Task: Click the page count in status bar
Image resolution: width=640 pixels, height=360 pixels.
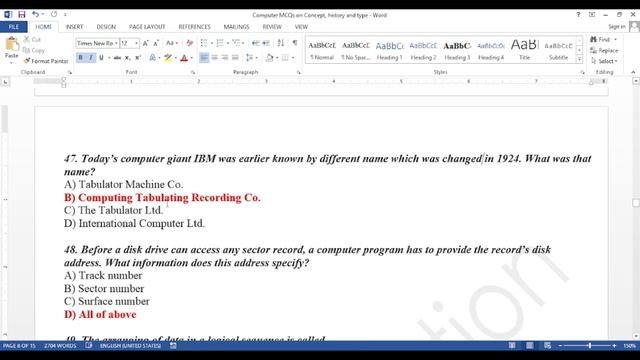Action: [19, 346]
